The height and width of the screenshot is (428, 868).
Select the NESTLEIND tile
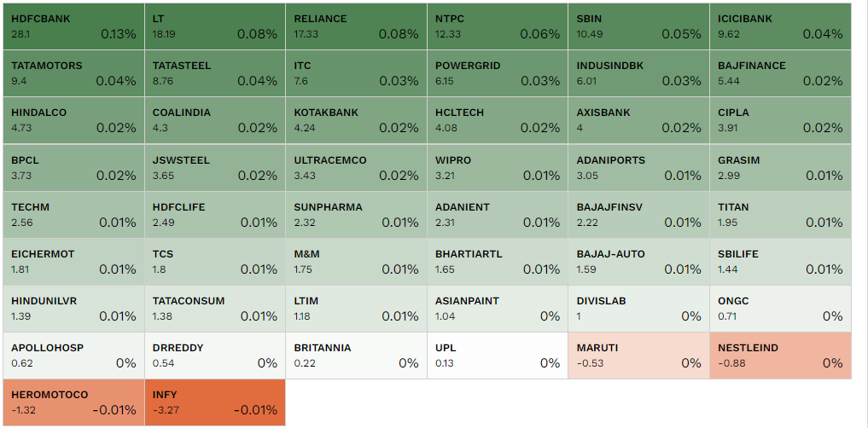point(780,356)
